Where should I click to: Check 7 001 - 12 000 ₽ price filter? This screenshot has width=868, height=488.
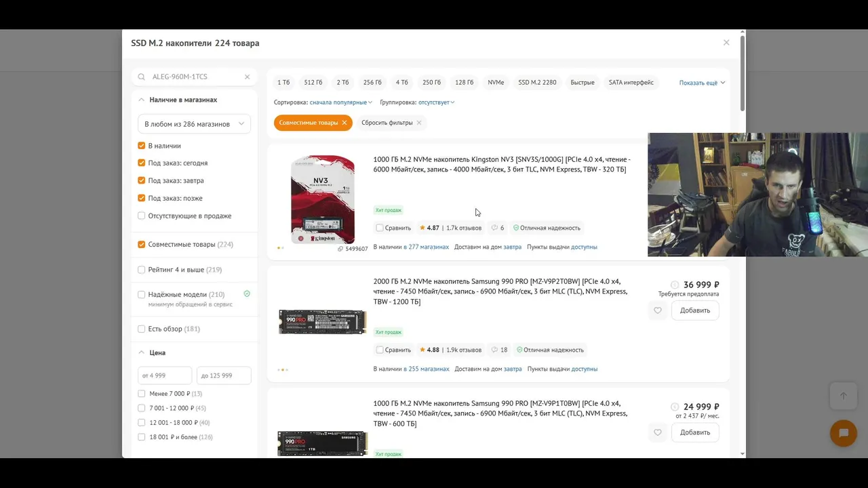142,408
